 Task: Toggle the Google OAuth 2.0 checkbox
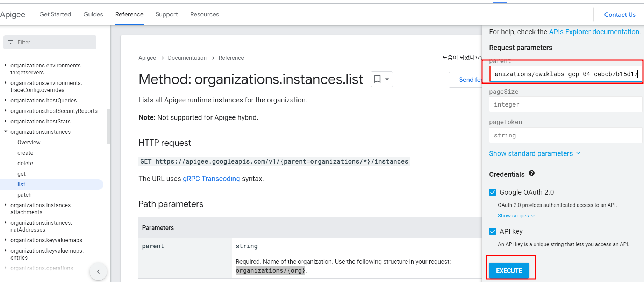[493, 192]
